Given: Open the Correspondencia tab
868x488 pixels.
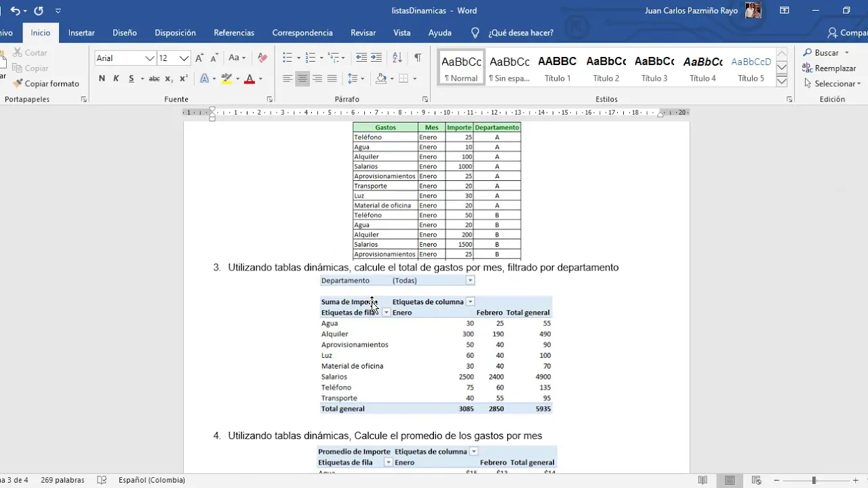Looking at the screenshot, I should coord(302,33).
